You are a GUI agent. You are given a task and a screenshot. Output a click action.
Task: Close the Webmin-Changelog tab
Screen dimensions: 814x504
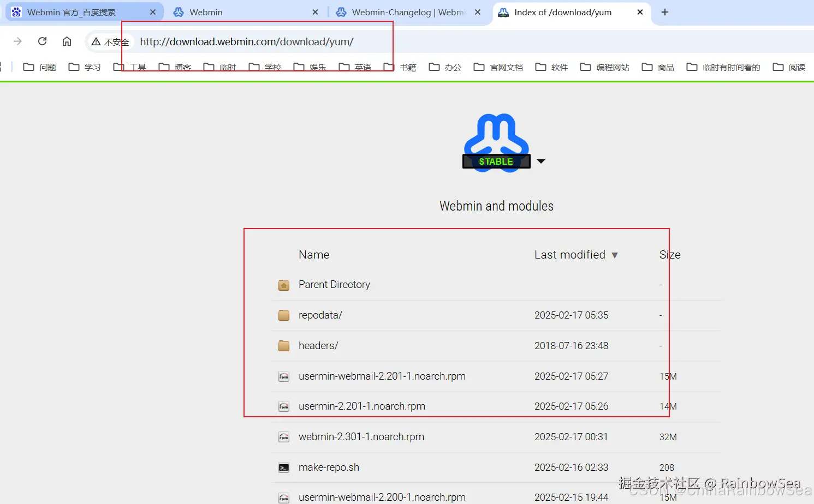coord(478,12)
